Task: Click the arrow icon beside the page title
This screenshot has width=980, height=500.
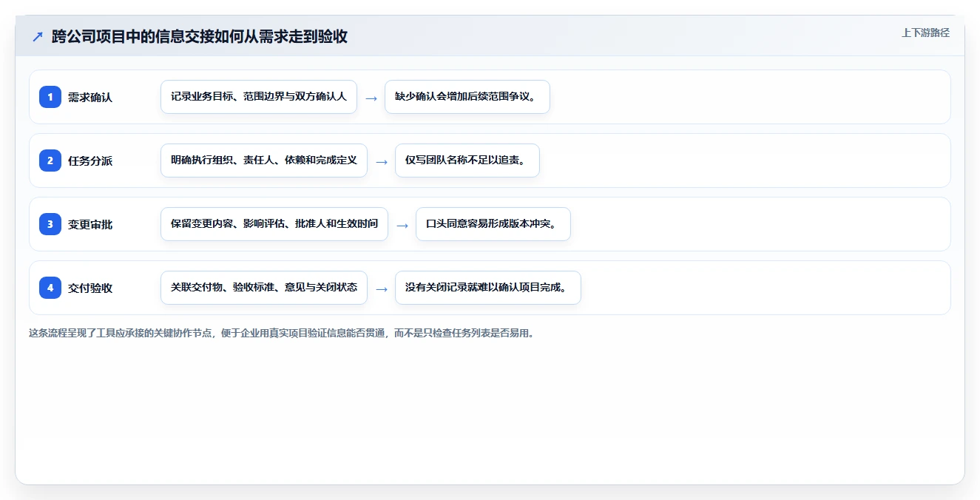Action: click(x=38, y=36)
